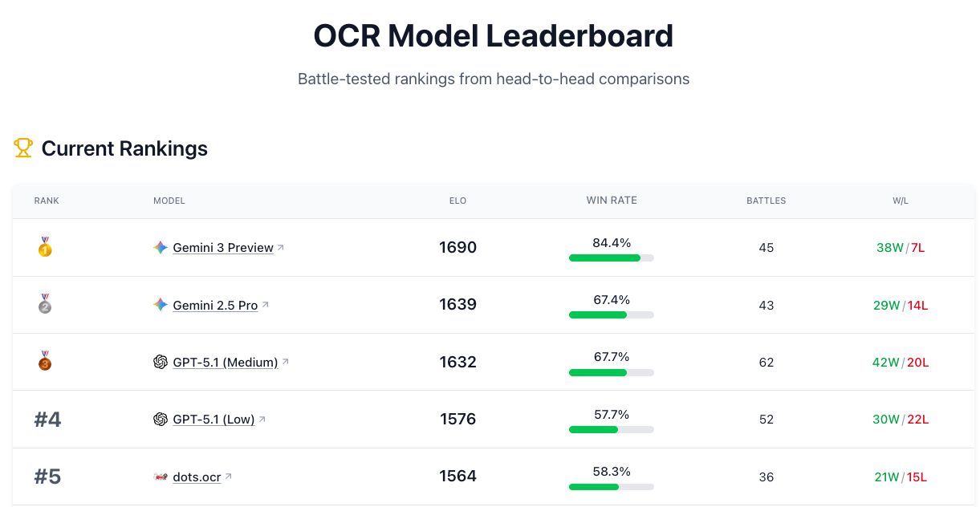Click the dots.ocr model logo icon
980x507 pixels.
(161, 477)
